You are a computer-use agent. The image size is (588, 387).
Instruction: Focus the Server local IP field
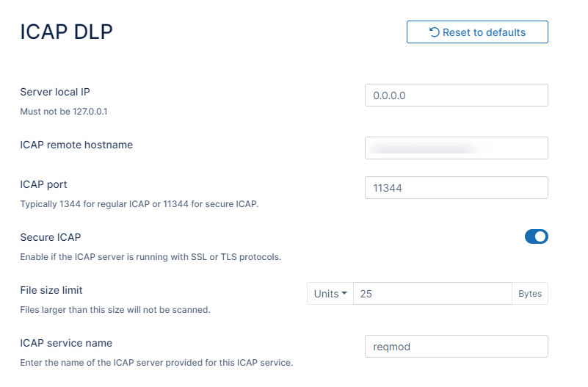point(456,95)
